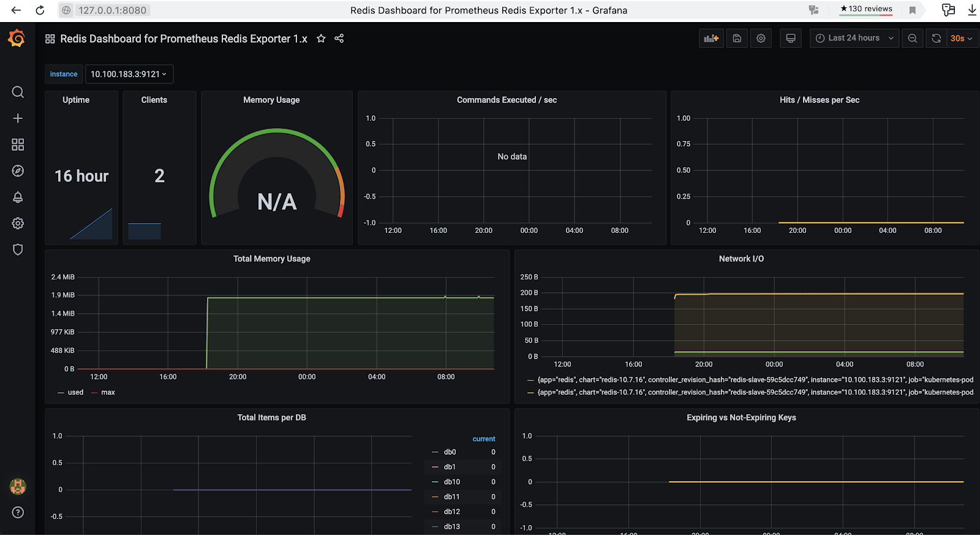Viewport: 980px width, 535px height.
Task: Click No data text in Commands panel
Action: (x=512, y=157)
